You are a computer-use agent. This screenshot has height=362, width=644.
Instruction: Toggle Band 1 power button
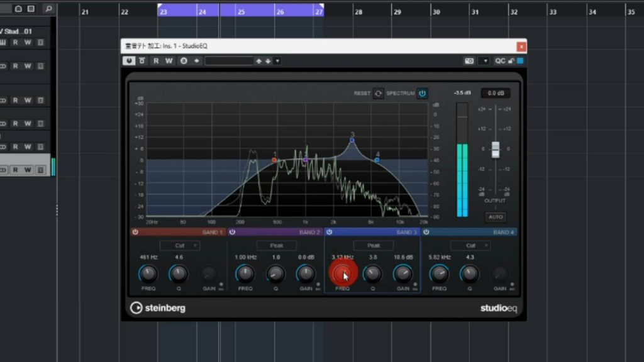point(135,232)
